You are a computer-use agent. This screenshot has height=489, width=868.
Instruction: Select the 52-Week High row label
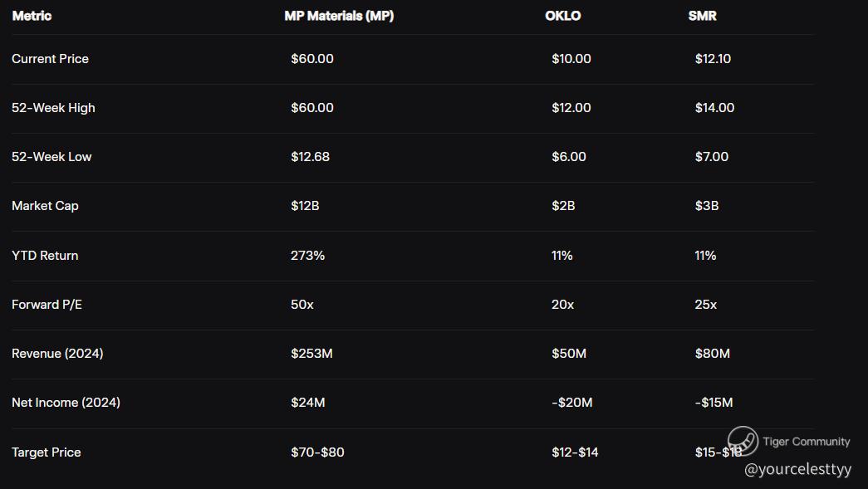coord(53,108)
